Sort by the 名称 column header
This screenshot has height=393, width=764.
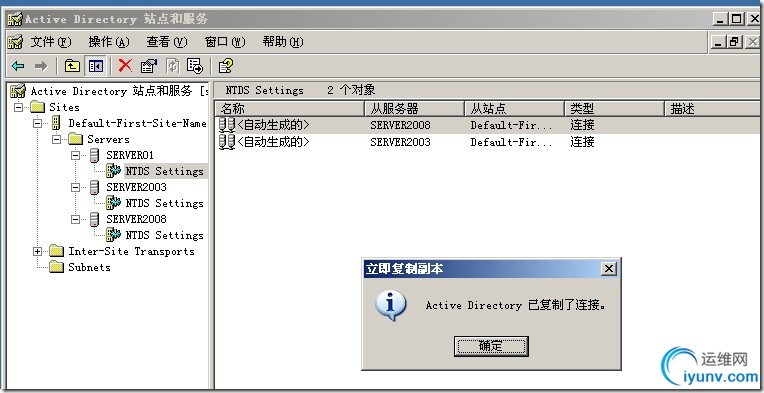tap(290, 108)
